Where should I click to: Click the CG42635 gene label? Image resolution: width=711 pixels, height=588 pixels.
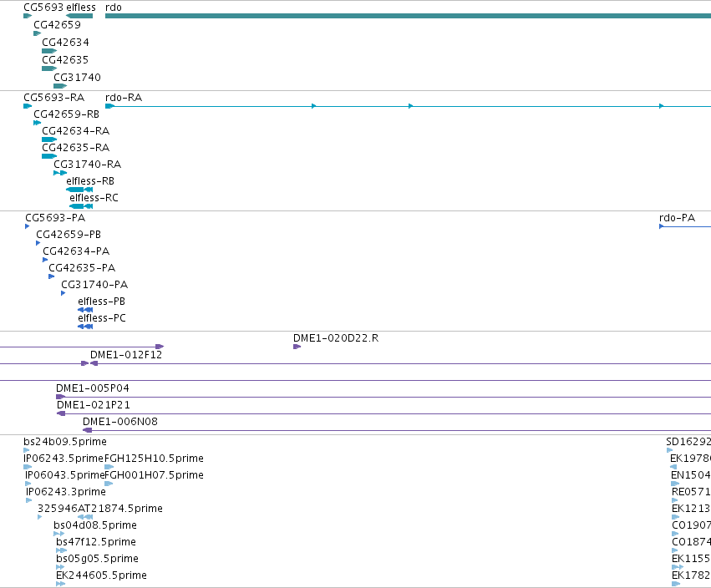coord(65,60)
